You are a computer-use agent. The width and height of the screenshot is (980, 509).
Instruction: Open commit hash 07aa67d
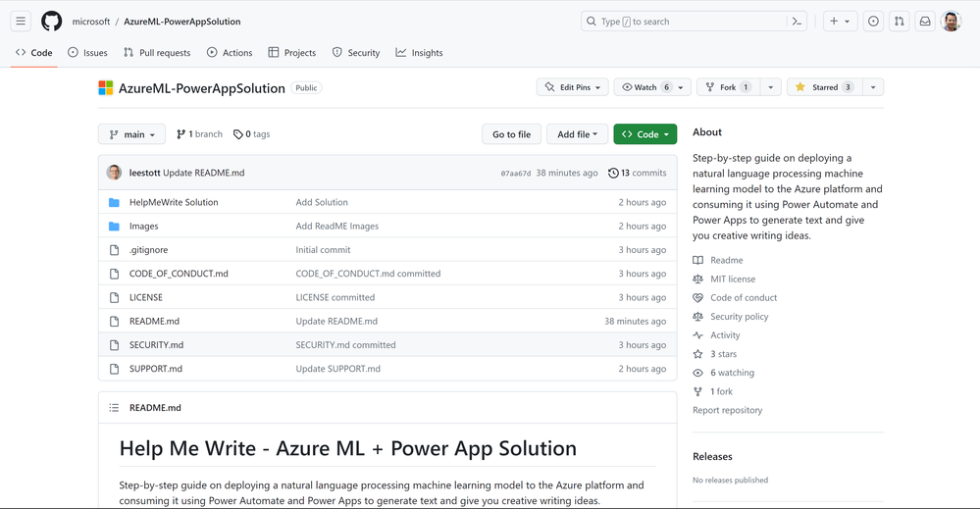tap(516, 174)
